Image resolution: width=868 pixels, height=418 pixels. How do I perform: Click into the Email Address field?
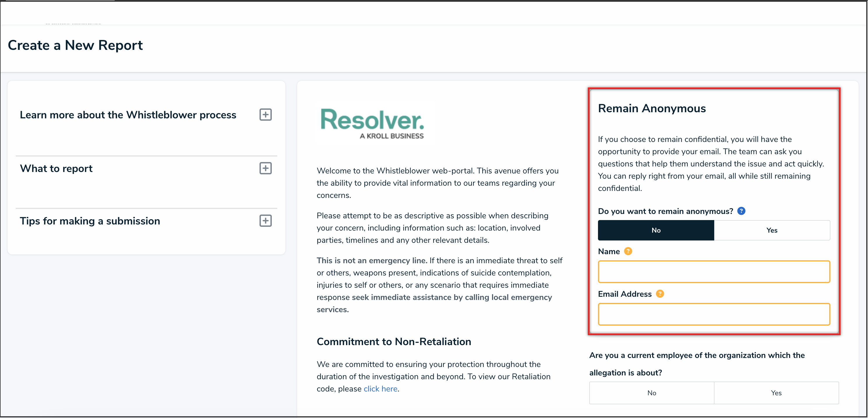714,314
